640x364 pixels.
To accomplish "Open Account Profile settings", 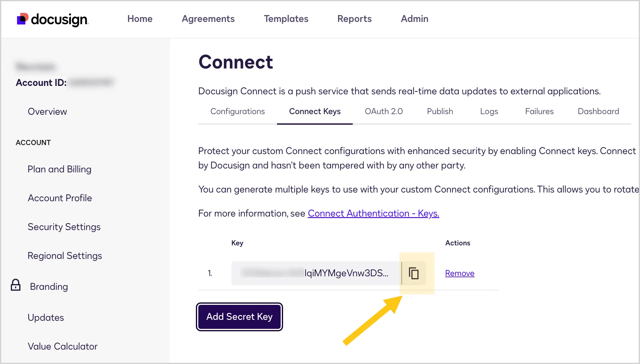I will click(60, 198).
